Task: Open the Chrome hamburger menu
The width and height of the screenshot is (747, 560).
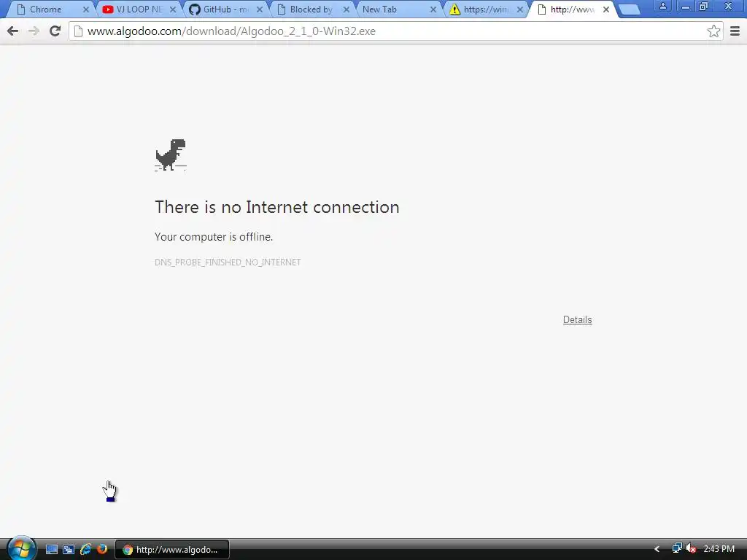Action: (735, 31)
